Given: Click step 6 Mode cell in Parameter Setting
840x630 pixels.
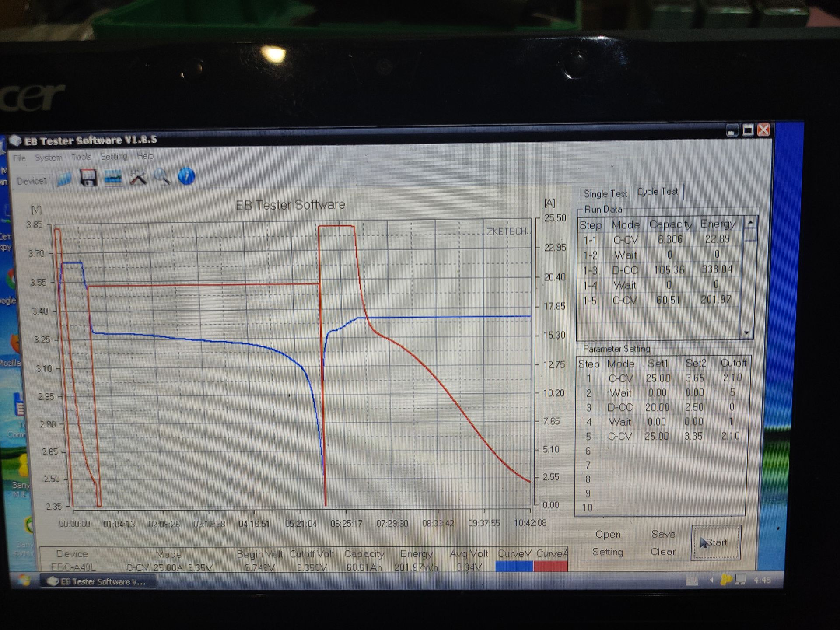Looking at the screenshot, I should coord(620,451).
